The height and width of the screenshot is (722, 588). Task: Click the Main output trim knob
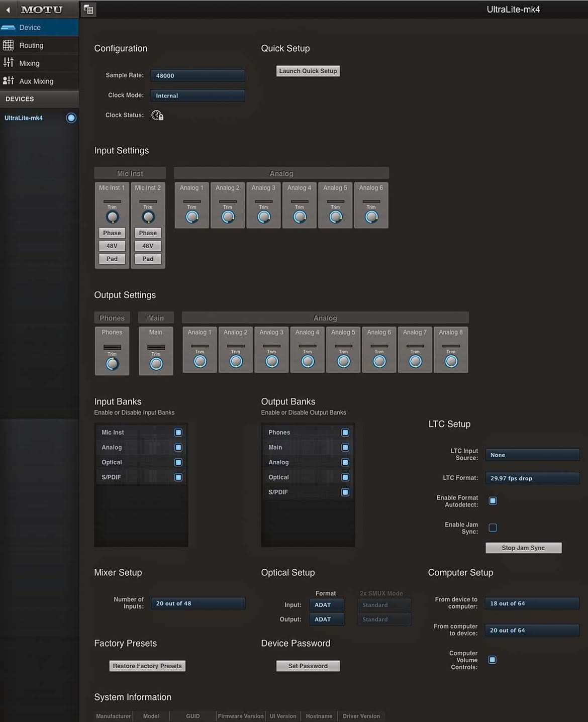pyautogui.click(x=156, y=364)
